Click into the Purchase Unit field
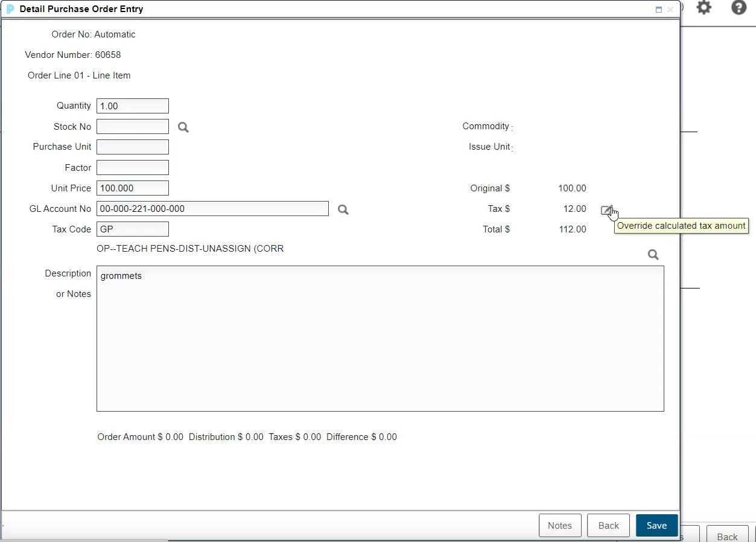This screenshot has height=542, width=756. pos(132,147)
